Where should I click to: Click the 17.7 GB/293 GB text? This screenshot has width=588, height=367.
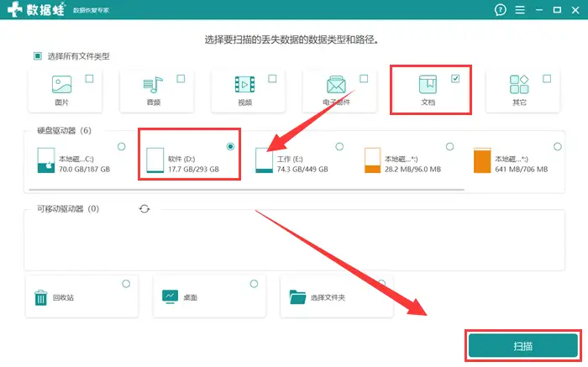pyautogui.click(x=193, y=170)
